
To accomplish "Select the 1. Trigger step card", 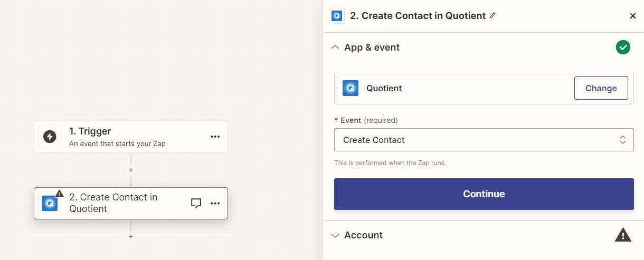I will [x=131, y=137].
